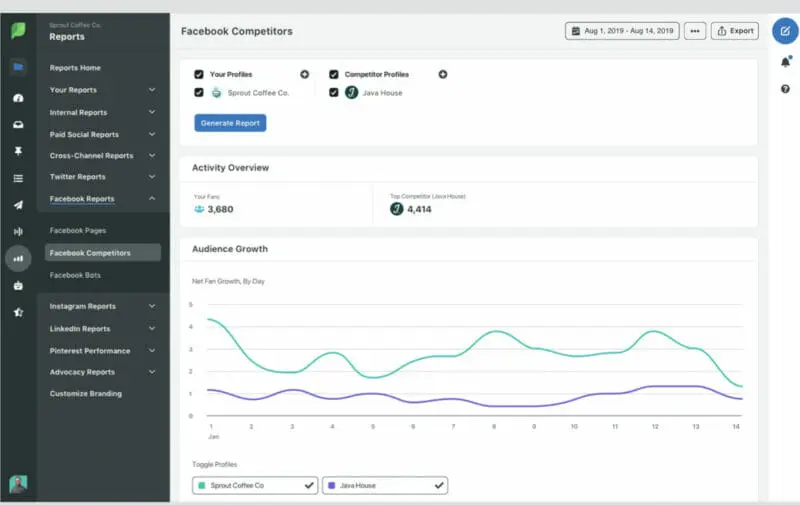Click the bar chart Reports sidebar icon

tap(18, 258)
